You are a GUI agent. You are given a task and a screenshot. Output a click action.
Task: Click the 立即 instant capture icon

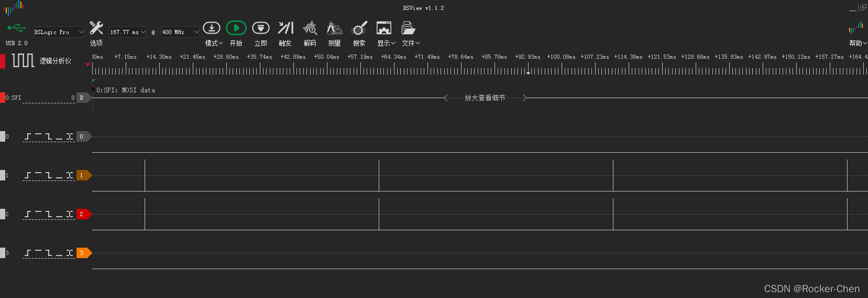261,28
